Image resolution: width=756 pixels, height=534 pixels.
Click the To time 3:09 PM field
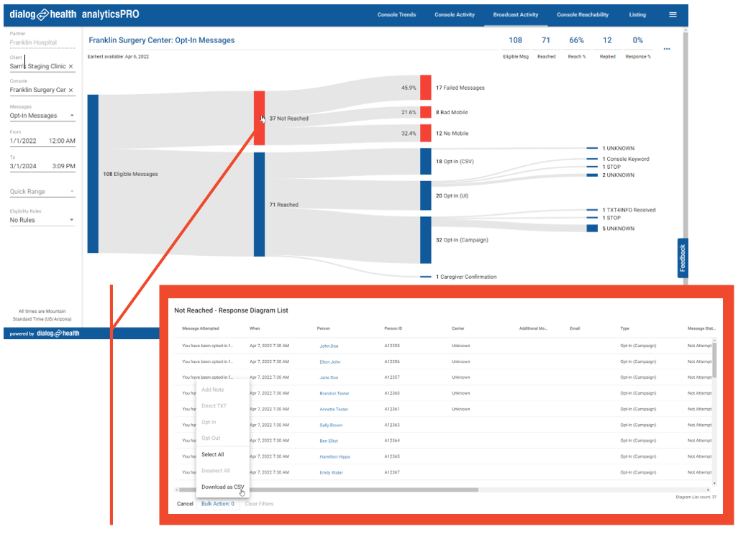click(63, 166)
